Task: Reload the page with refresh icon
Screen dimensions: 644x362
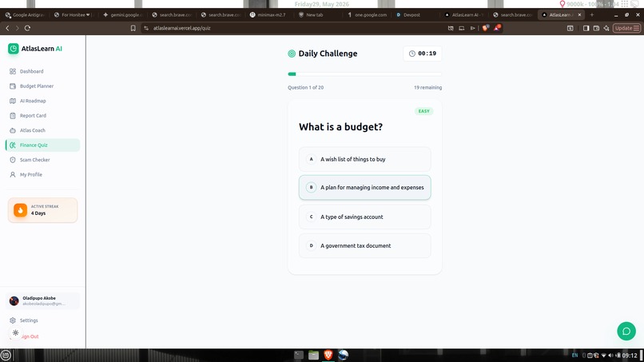Action: click(x=27, y=28)
